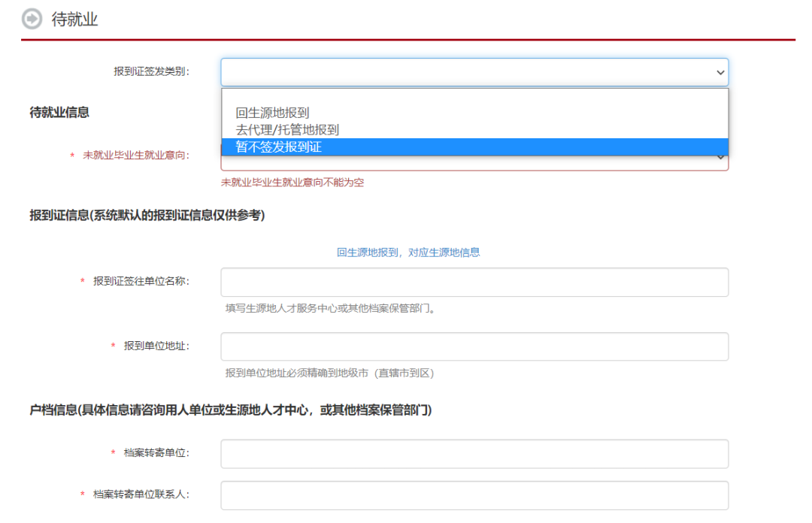Click the 未就业毕业生就业意向 required label
Viewport: 812px width, 523px height.
(x=135, y=155)
